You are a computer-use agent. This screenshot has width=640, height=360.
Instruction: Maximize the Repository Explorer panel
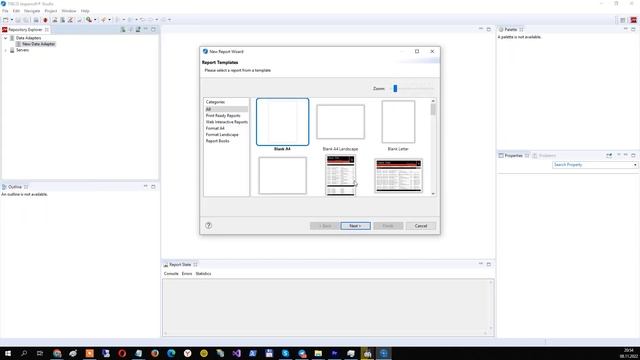[153, 29]
